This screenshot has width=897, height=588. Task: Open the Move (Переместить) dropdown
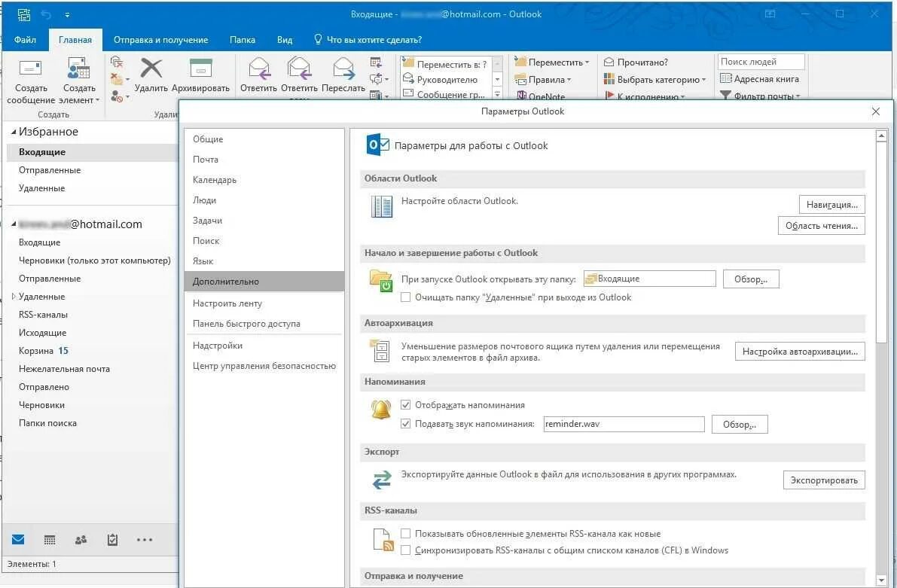click(551, 62)
